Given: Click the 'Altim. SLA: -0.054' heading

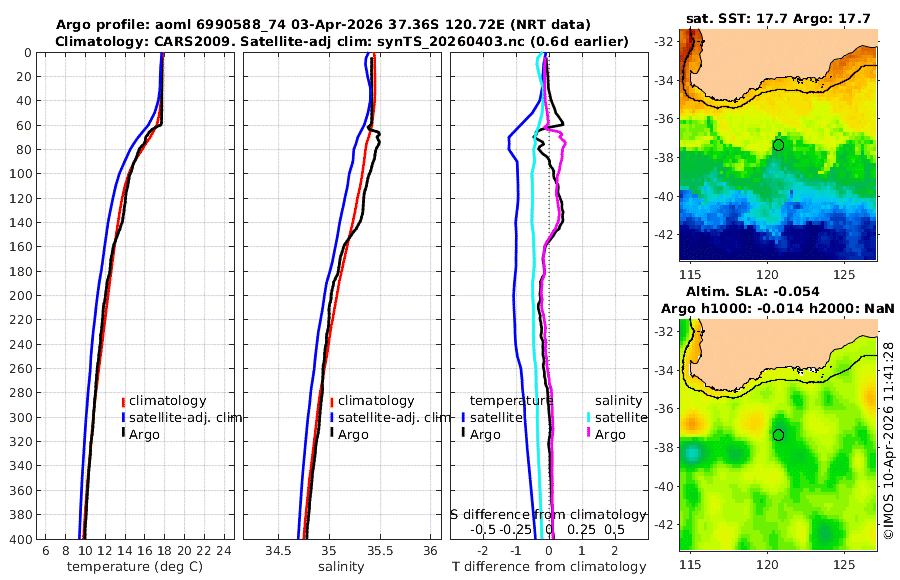Looking at the screenshot, I should 752,291.
